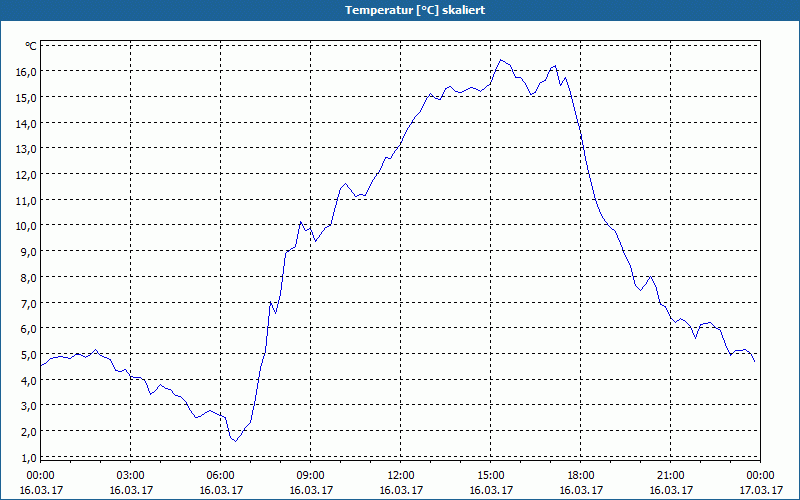
Task: Click the °C unit label on y-axis
Action: point(31,46)
